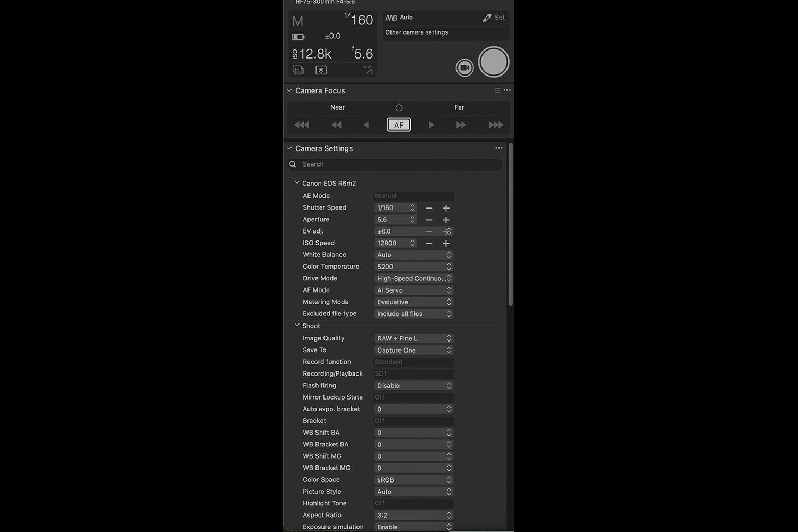This screenshot has height=532, width=798.
Task: Collapse the Camera Focus panel
Action: (289, 90)
